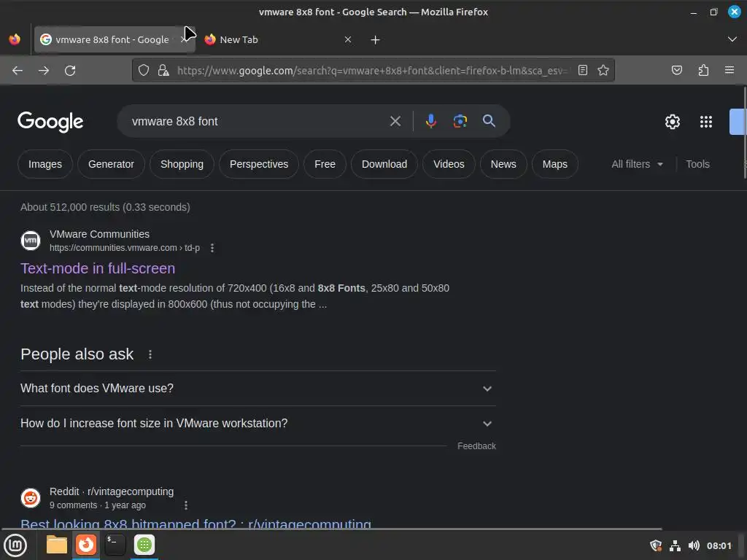
Task: Open more options for Reddit result
Action: pyautogui.click(x=186, y=505)
